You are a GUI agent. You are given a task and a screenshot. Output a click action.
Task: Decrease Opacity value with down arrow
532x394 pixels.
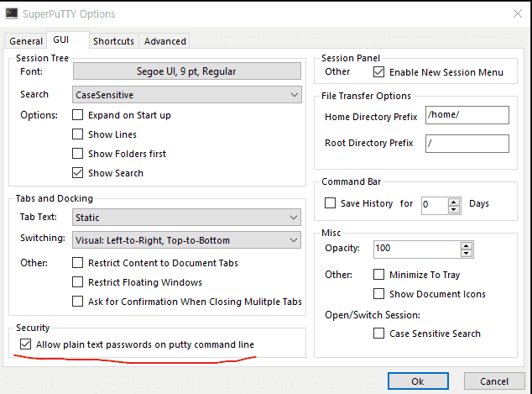click(466, 253)
